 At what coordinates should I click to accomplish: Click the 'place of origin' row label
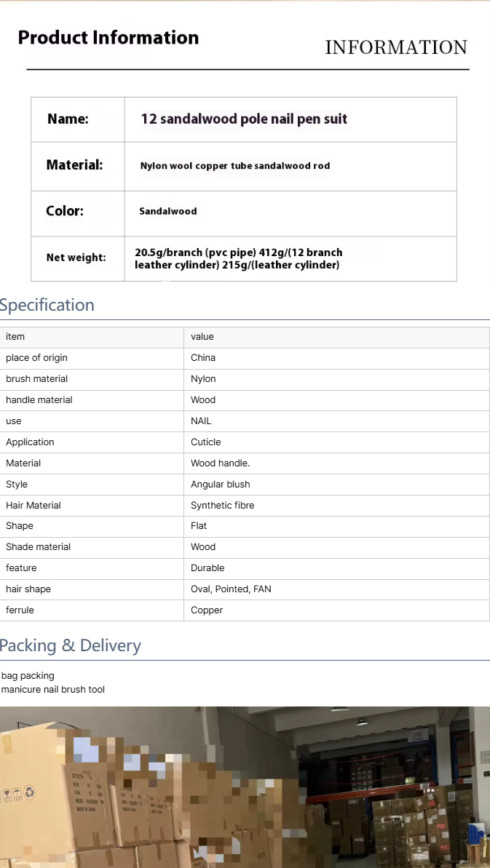point(36,358)
